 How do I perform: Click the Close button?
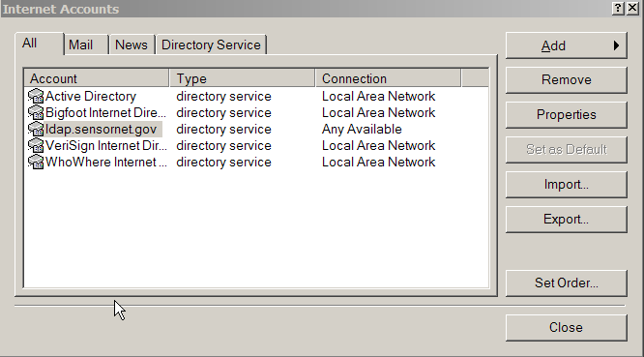tap(567, 327)
